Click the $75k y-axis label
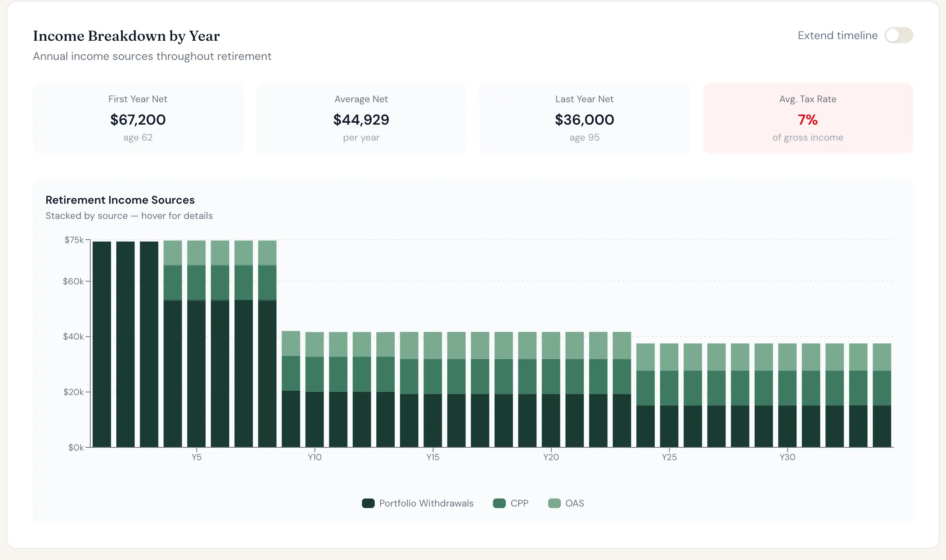This screenshot has height=560, width=946. click(x=74, y=240)
